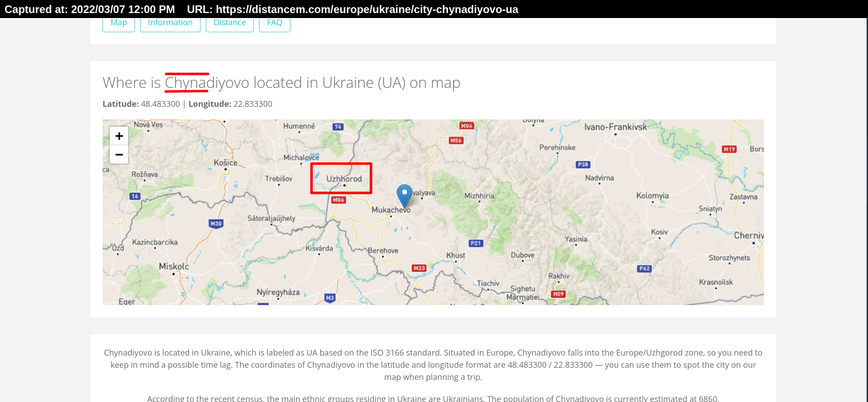Click the Krasnoilsk town label
The width and height of the screenshot is (868, 402).
tap(716, 282)
